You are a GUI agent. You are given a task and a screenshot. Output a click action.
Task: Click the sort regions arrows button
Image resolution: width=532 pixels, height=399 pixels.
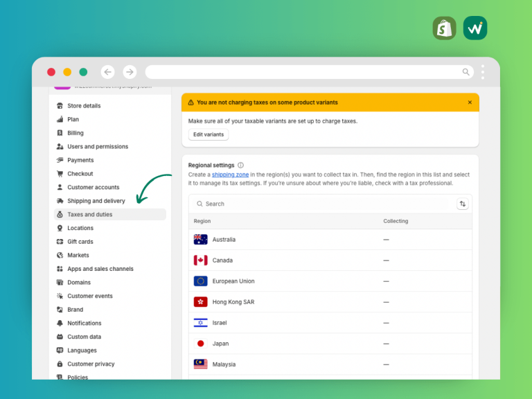pos(463,204)
